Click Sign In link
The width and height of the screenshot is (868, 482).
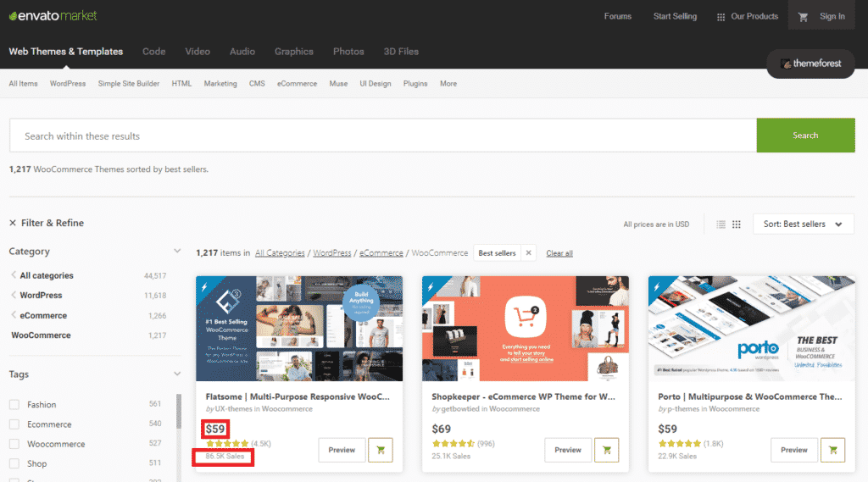[x=832, y=17]
